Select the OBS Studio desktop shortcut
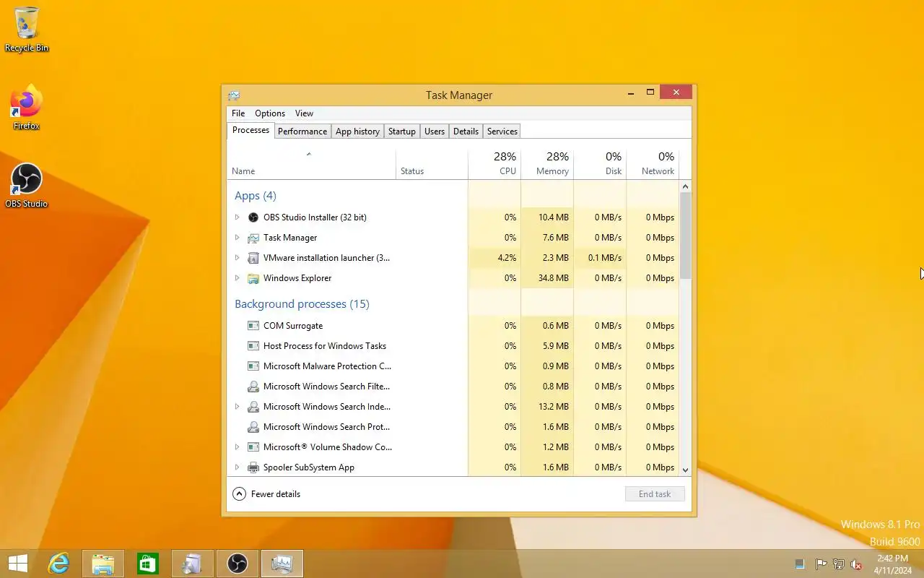 point(27,186)
